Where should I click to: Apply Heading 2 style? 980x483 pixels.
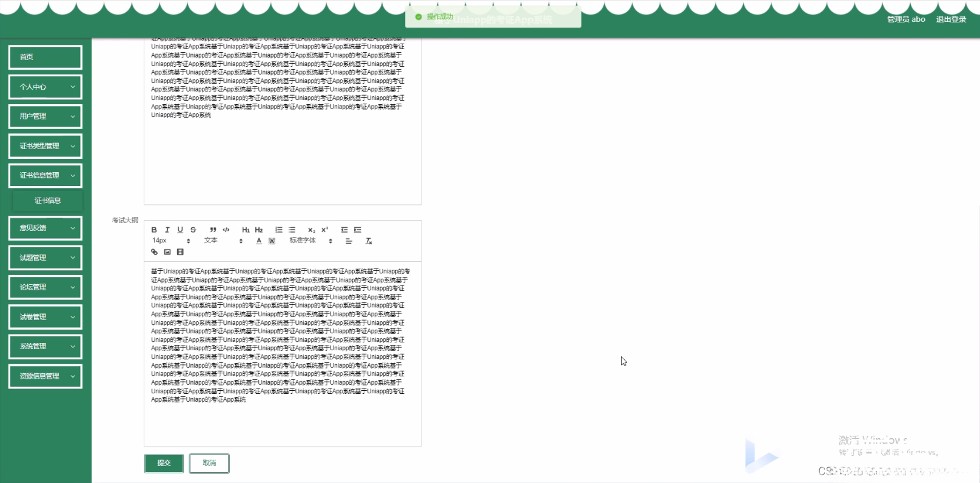click(259, 230)
